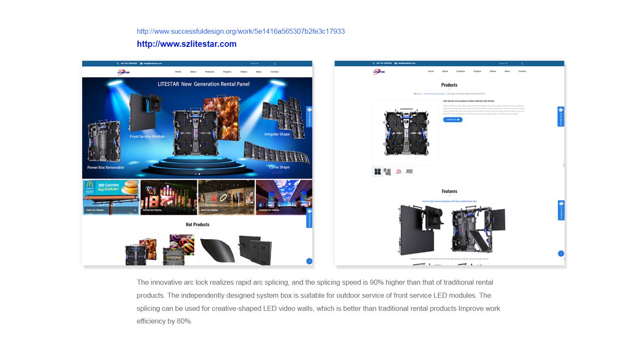The image size is (644, 337).
Task: Open upper Online Service tab, right screenshot
Action: [x=561, y=117]
